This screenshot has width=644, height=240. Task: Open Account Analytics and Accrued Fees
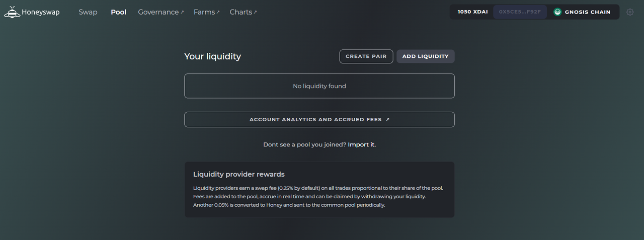coord(319,120)
